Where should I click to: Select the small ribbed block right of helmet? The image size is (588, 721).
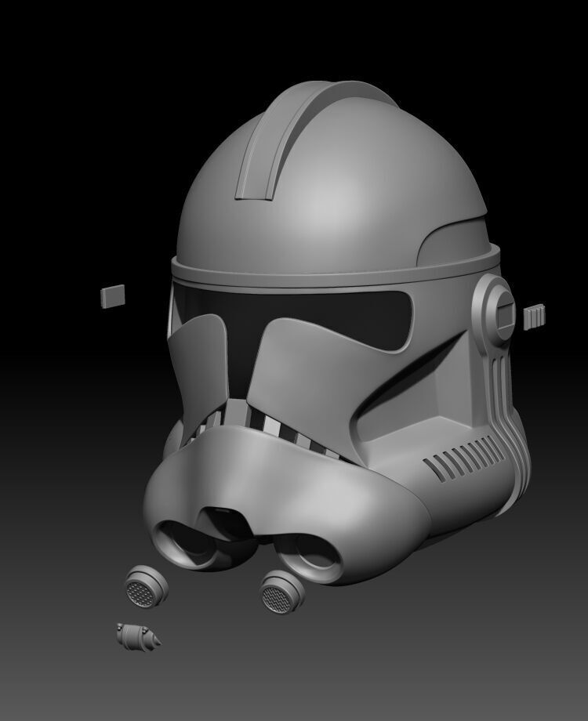click(534, 317)
